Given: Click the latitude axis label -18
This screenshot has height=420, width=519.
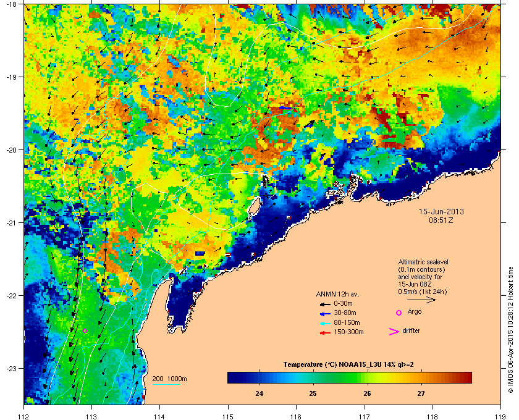Looking at the screenshot, I should click(11, 4).
